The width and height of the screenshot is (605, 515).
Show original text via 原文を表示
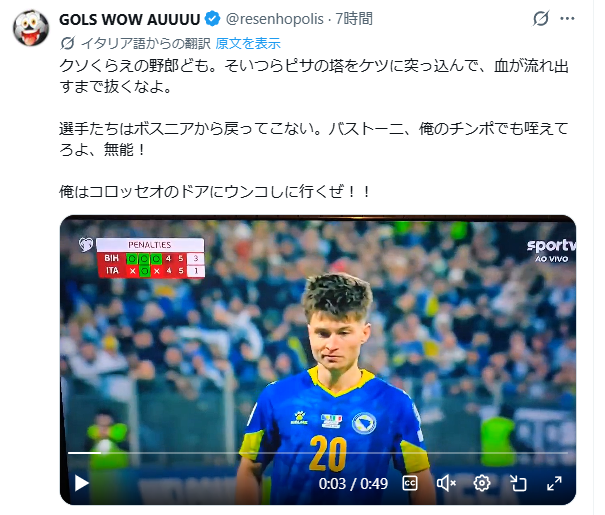pyautogui.click(x=248, y=44)
